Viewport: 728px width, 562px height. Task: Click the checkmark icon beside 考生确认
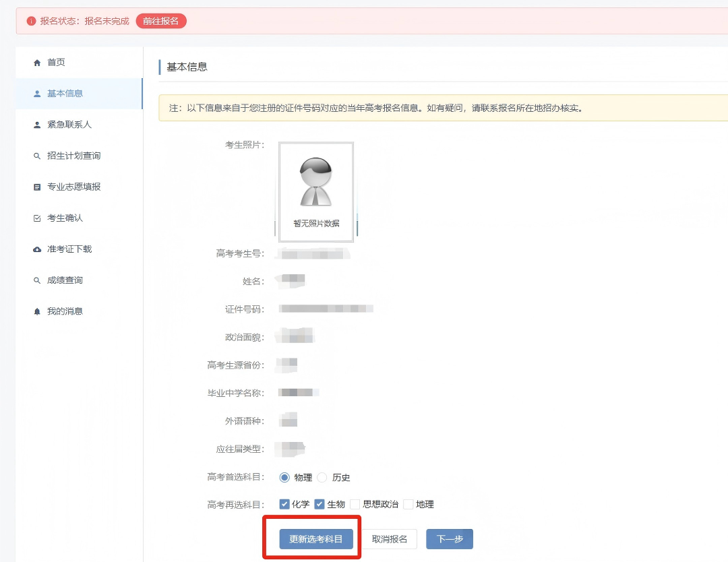point(37,218)
